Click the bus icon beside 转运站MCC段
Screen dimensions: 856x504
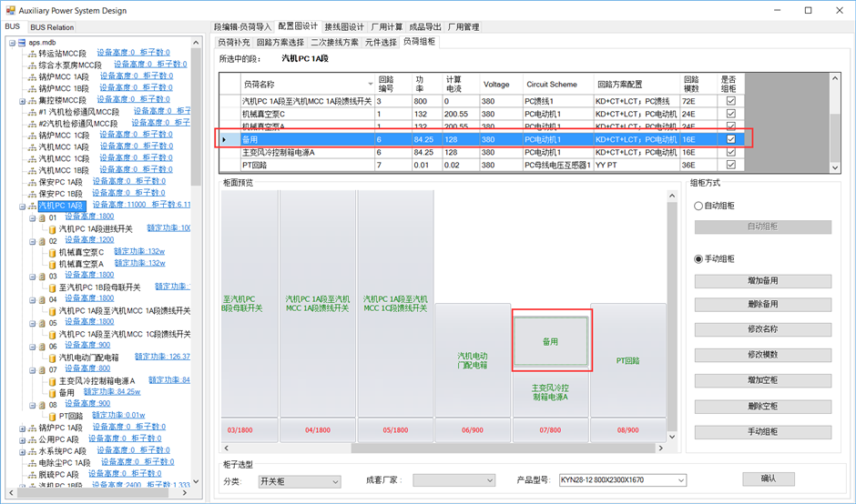(x=32, y=54)
